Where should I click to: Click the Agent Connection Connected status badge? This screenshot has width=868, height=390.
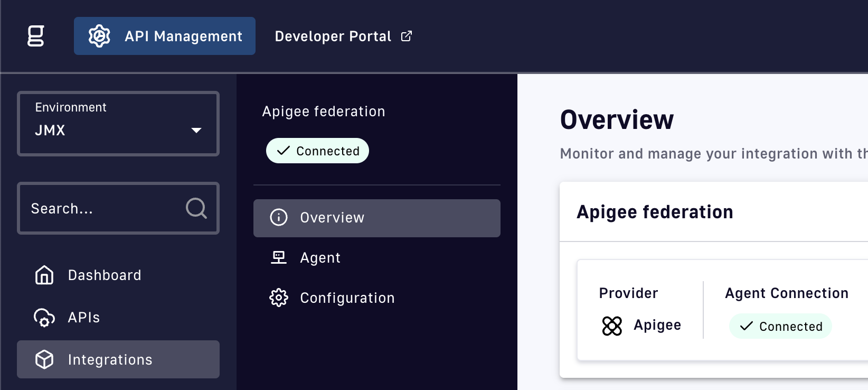[x=780, y=326]
